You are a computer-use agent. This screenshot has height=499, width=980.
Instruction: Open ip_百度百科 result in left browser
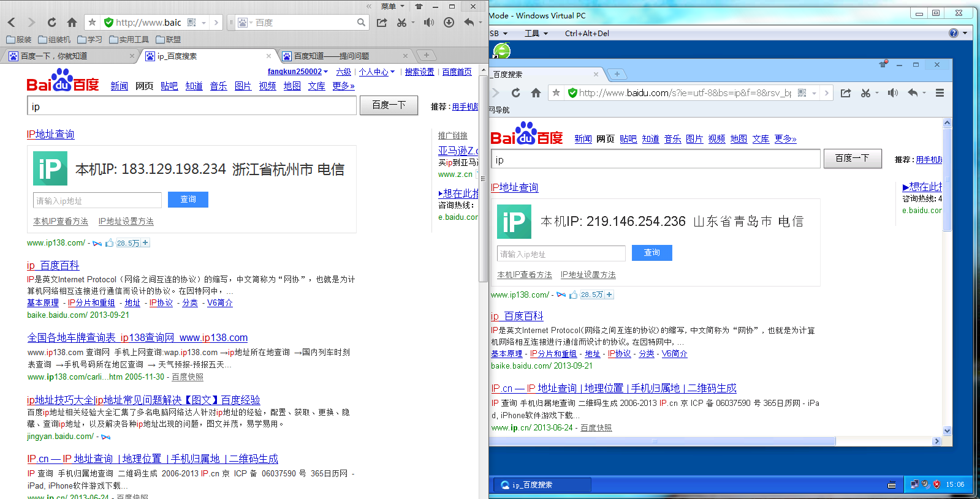pyautogui.click(x=53, y=265)
